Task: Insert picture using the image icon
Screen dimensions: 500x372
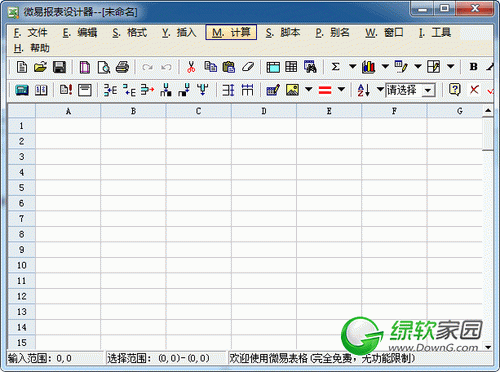Action: (x=292, y=90)
